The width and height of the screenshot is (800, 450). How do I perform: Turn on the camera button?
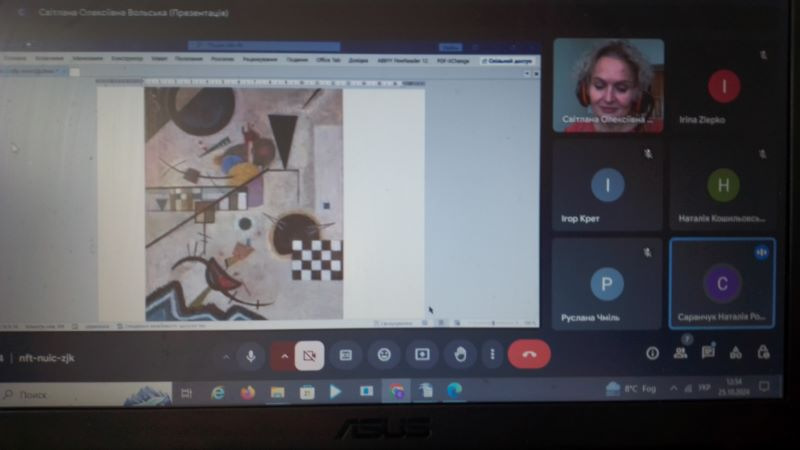click(309, 356)
